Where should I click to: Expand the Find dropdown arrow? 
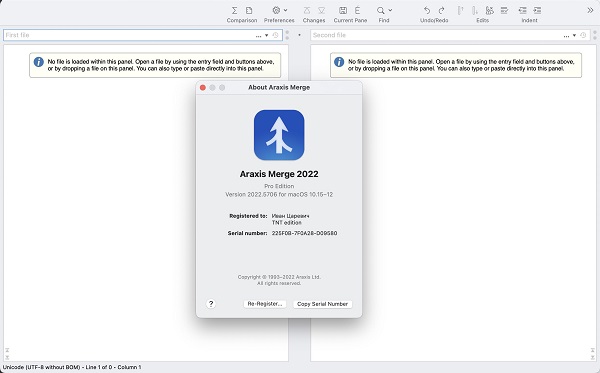(390, 10)
